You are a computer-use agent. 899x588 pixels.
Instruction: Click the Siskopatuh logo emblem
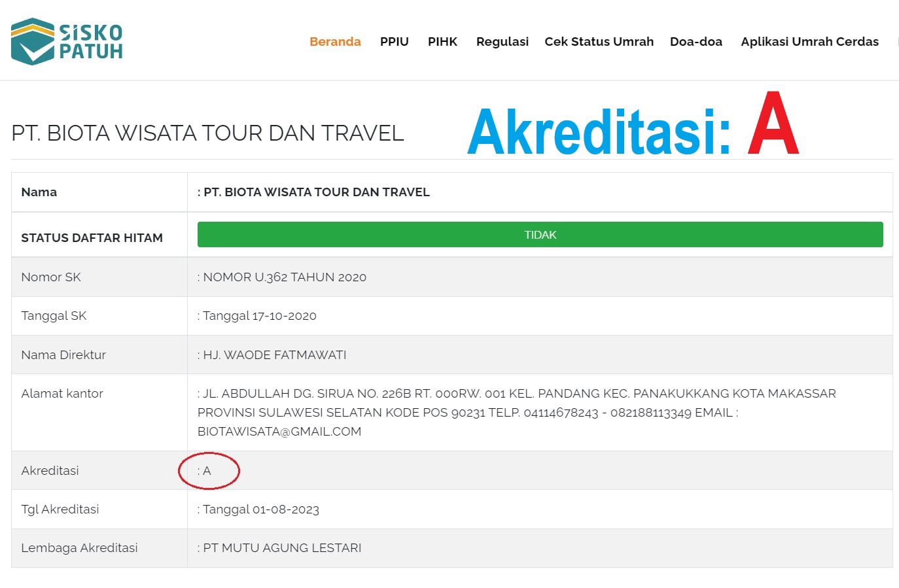click(33, 41)
